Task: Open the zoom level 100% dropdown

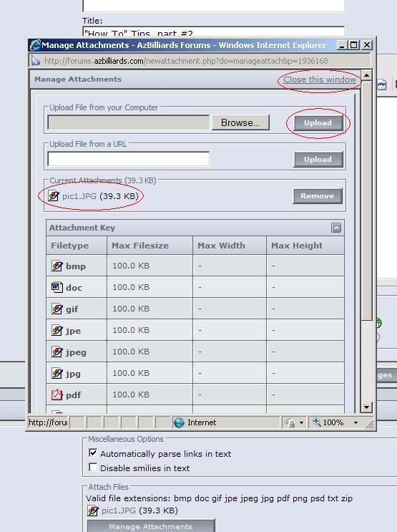Action: [x=356, y=422]
